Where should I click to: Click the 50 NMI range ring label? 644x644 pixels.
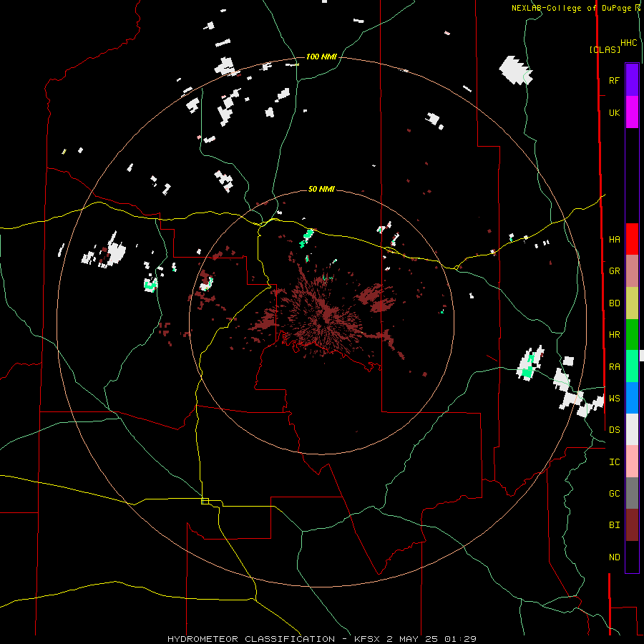(321, 189)
